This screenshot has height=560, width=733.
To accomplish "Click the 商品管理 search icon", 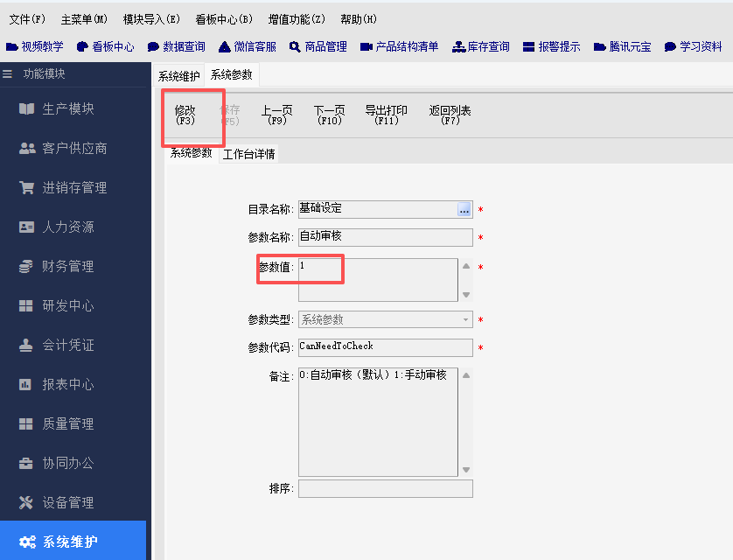I will click(x=295, y=46).
